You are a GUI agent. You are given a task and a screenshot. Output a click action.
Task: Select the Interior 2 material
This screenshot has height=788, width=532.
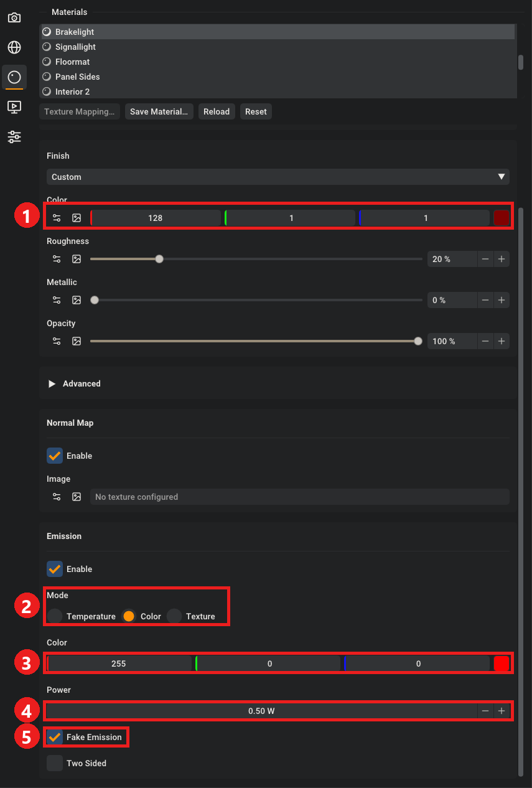278,91
